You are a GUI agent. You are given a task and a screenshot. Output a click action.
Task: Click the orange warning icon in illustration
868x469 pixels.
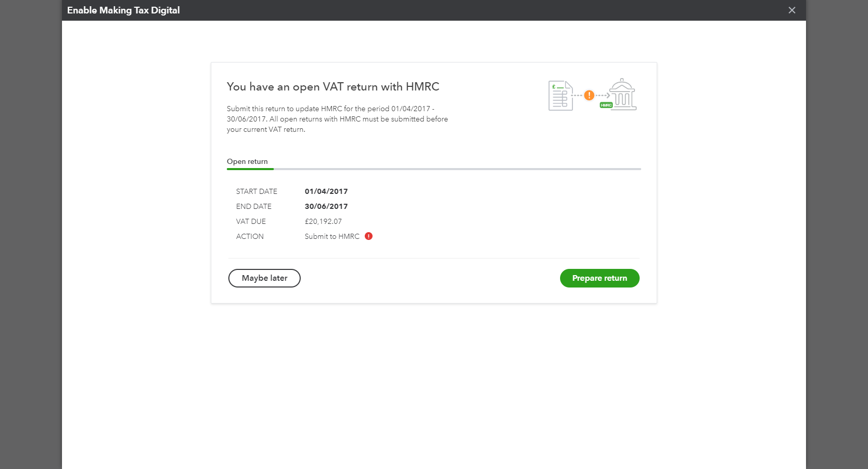click(x=589, y=95)
